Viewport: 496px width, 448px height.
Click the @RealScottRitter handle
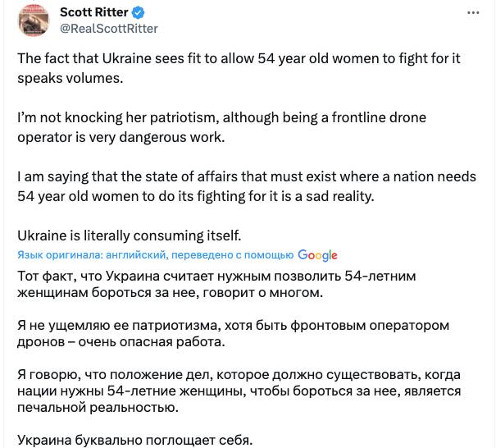point(109,29)
